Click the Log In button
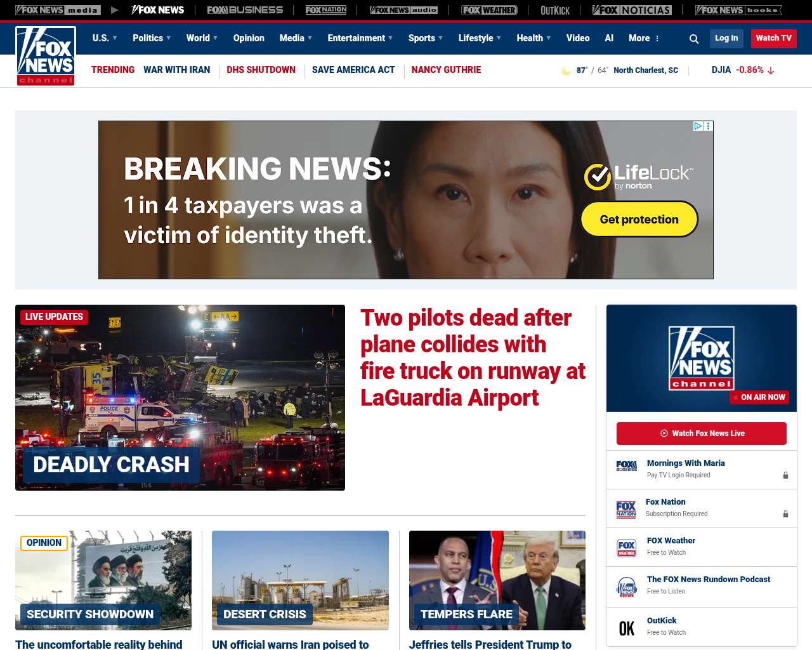812x650 pixels. pyautogui.click(x=726, y=38)
